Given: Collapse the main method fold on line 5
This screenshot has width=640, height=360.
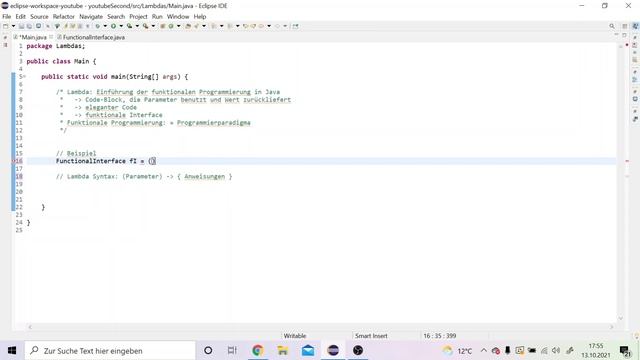Looking at the screenshot, I should click(x=24, y=77).
